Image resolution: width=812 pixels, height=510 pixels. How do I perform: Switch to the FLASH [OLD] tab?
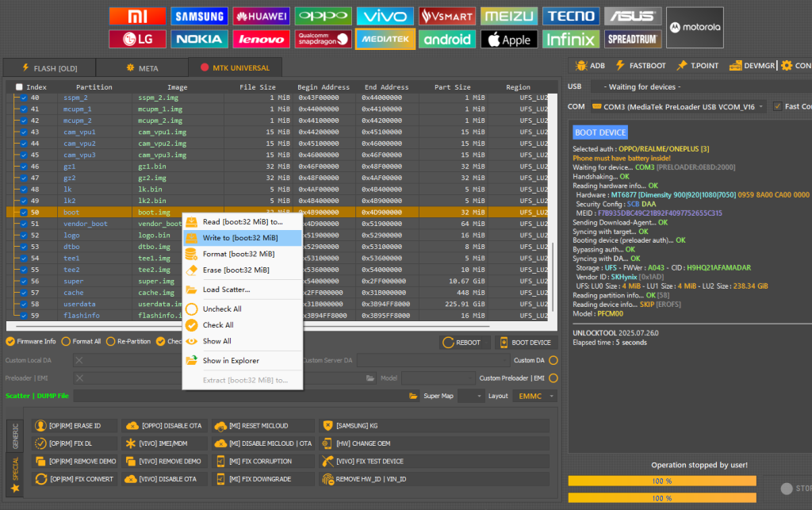click(49, 68)
